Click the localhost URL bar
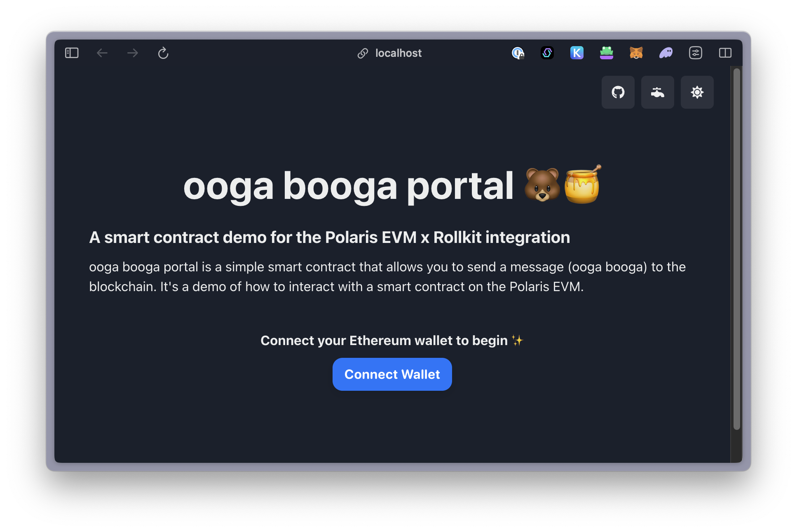 click(x=398, y=54)
